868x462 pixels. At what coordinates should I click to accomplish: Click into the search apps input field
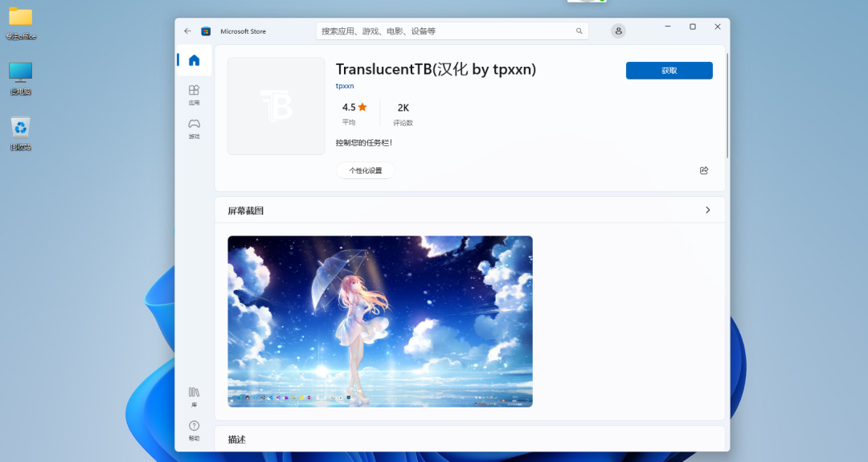[x=452, y=31]
